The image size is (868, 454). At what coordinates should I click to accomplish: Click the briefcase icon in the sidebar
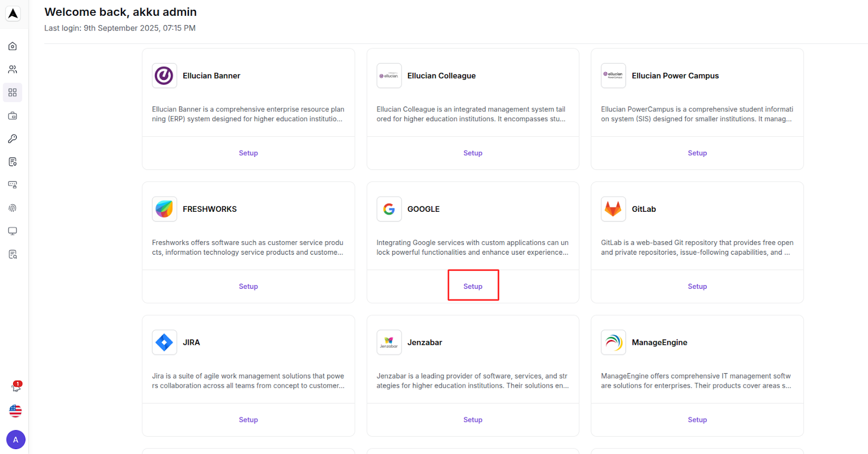[x=12, y=116]
